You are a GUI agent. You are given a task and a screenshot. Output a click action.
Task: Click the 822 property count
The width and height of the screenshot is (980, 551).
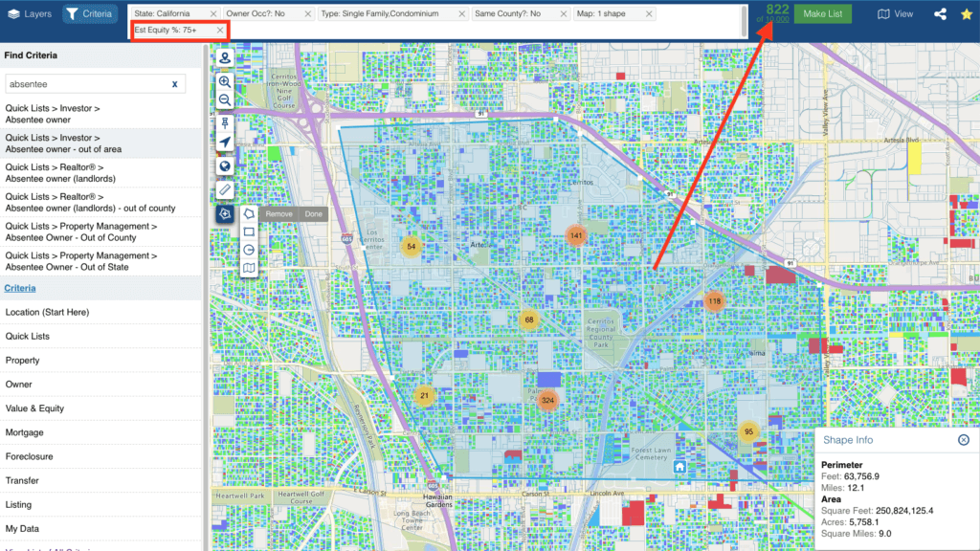point(777,10)
